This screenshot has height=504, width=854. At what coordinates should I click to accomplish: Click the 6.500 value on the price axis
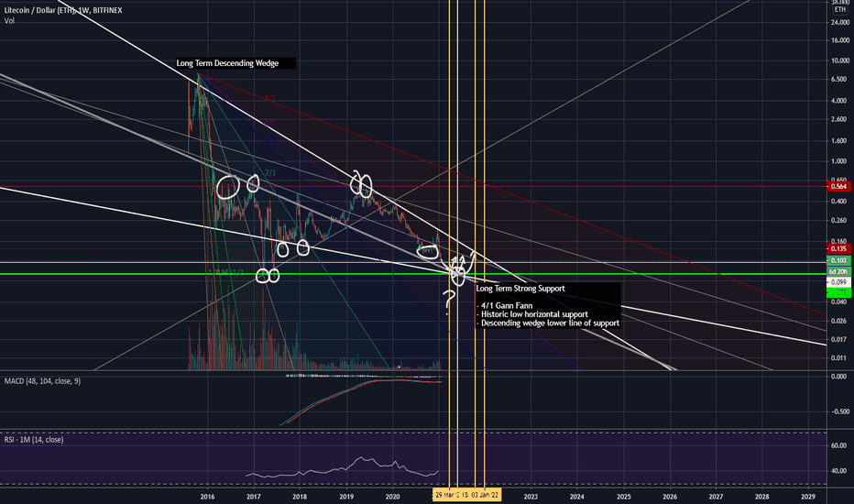[838, 79]
